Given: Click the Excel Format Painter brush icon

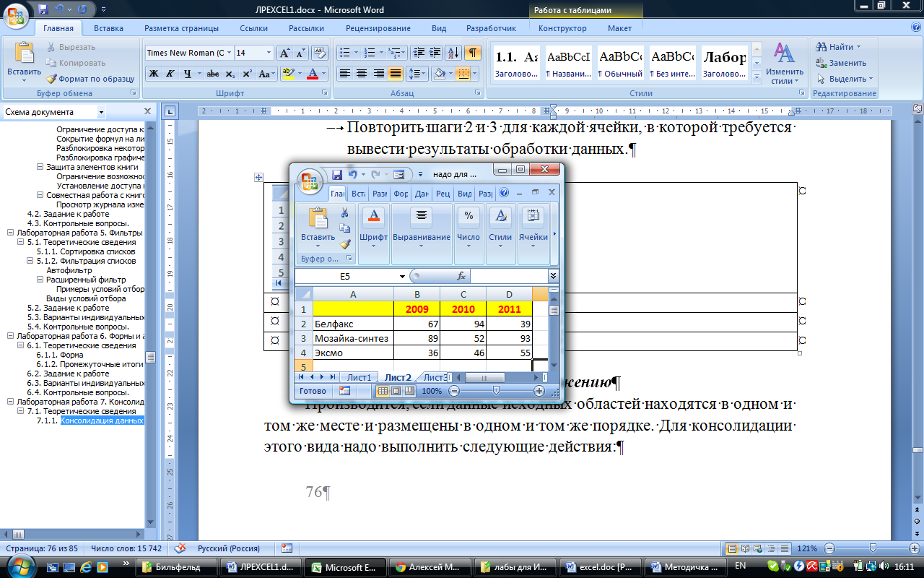Looking at the screenshot, I should click(344, 244).
